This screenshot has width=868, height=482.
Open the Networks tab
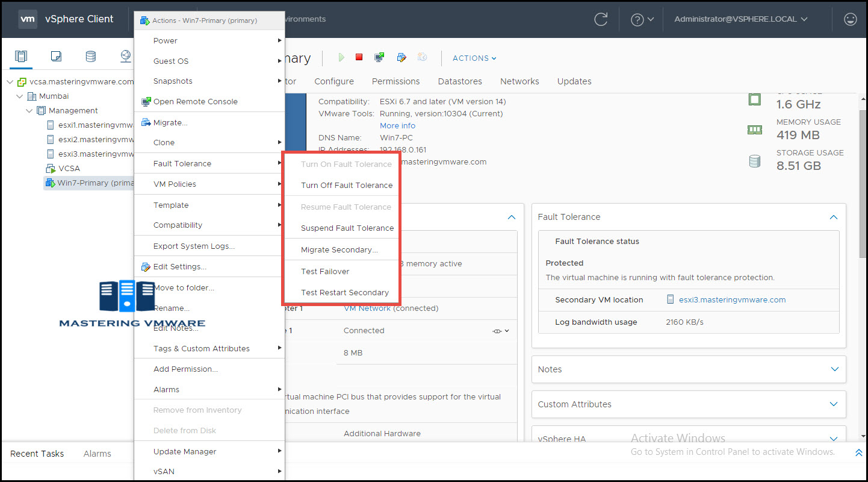point(519,81)
